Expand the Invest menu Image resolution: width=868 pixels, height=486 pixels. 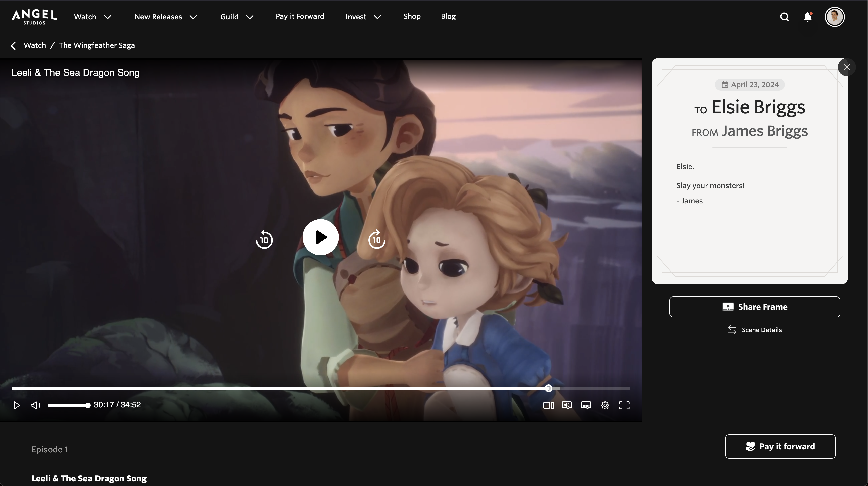click(363, 17)
